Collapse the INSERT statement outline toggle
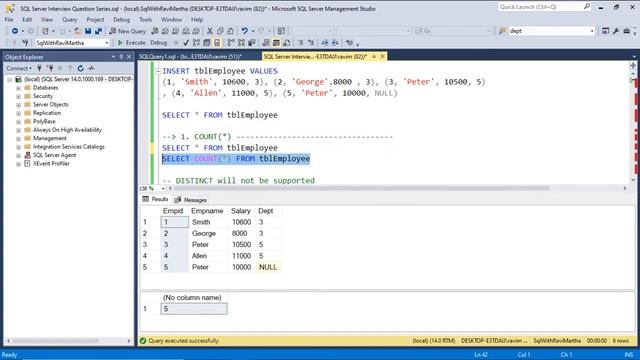 tap(158, 71)
